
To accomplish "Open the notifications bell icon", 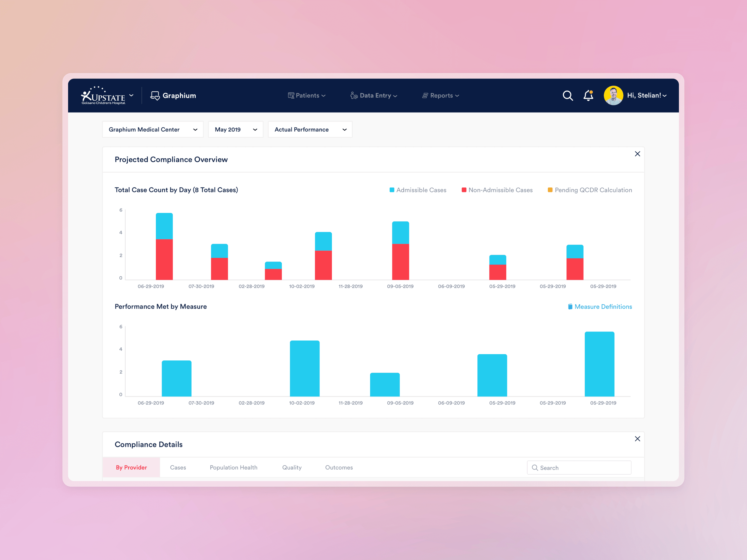I will tap(588, 96).
